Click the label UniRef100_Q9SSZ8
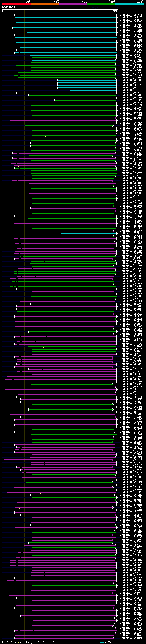 [x=131, y=180]
